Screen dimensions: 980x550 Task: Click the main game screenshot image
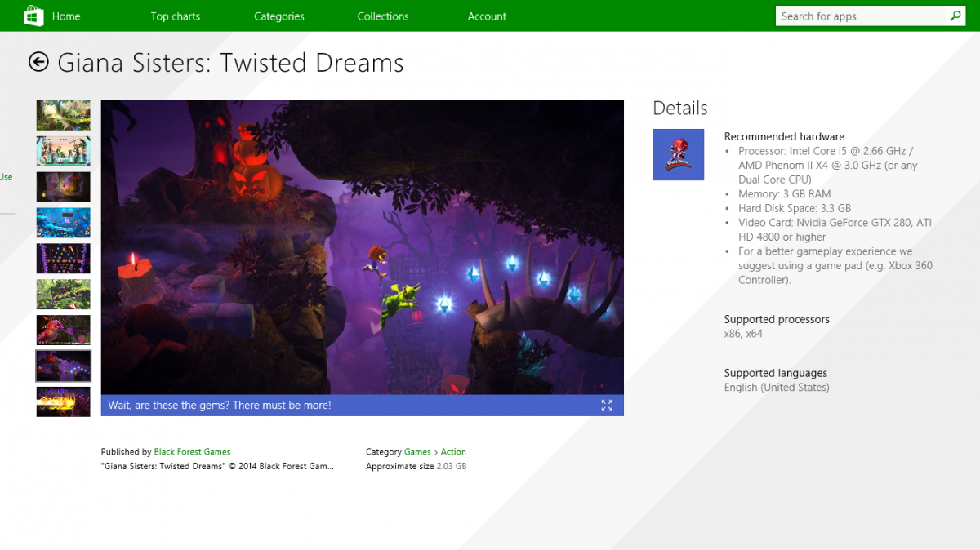click(x=362, y=247)
